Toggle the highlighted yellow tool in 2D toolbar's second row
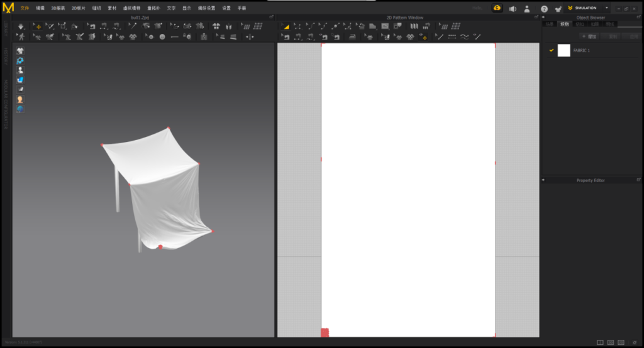The height and width of the screenshot is (348, 644). tap(424, 38)
